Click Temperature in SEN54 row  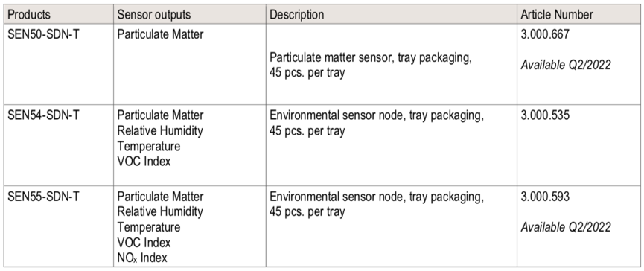point(149,146)
